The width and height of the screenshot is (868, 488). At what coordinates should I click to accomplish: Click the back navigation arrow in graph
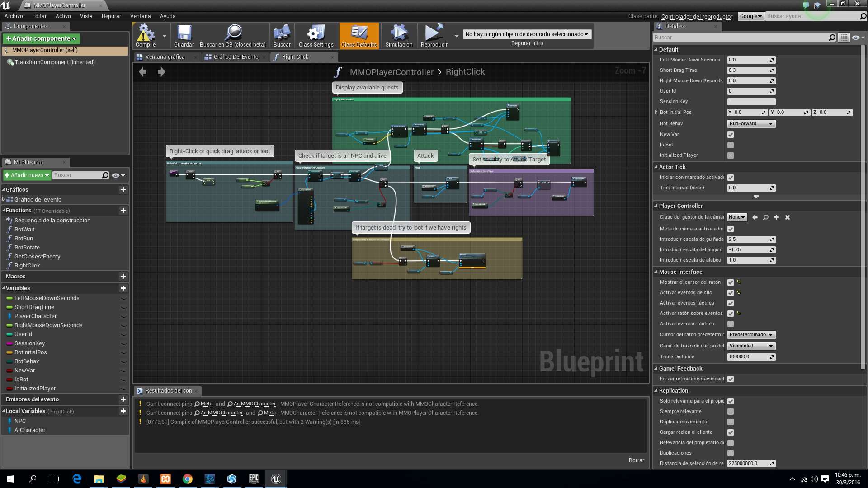coord(142,72)
